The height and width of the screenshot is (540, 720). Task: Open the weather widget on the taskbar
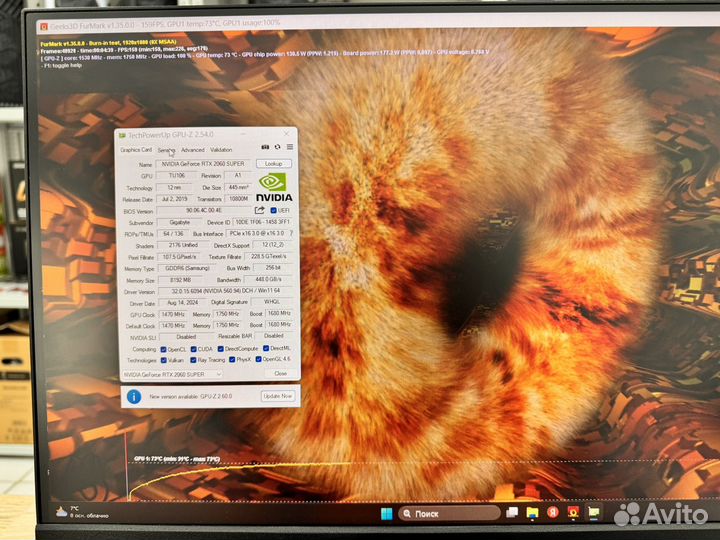coord(83,512)
